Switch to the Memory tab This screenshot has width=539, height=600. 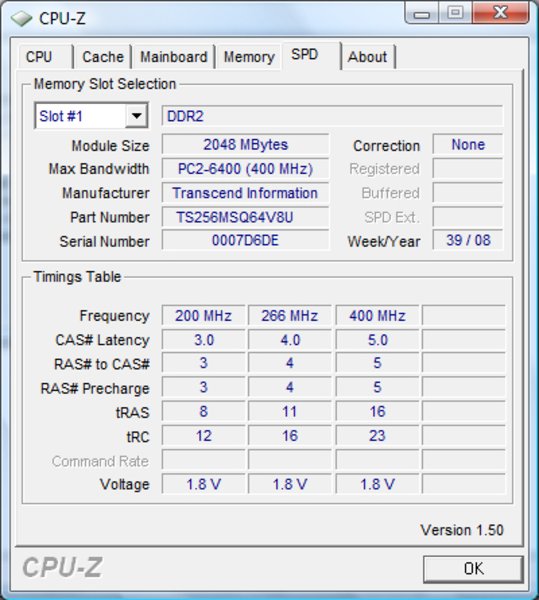[249, 57]
